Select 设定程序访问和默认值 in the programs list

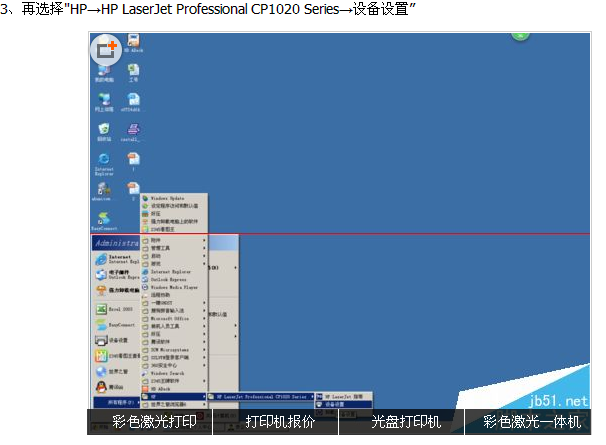(x=174, y=206)
